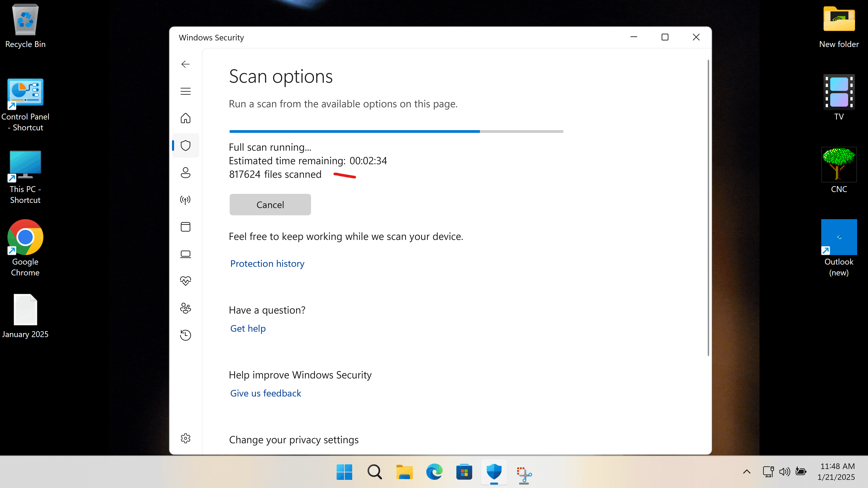Click the Get help link
The height and width of the screenshot is (488, 868).
[x=248, y=328]
